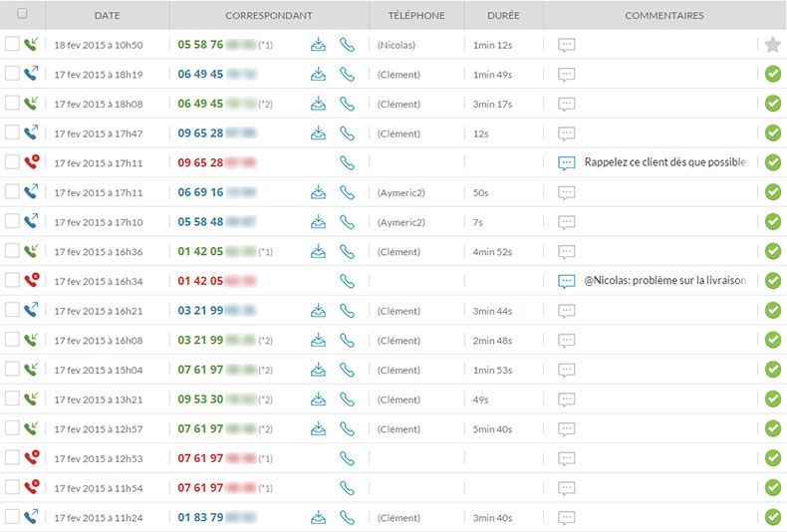
Task: Open the '@Nicolas' comment bubble icon
Action: 566,282
